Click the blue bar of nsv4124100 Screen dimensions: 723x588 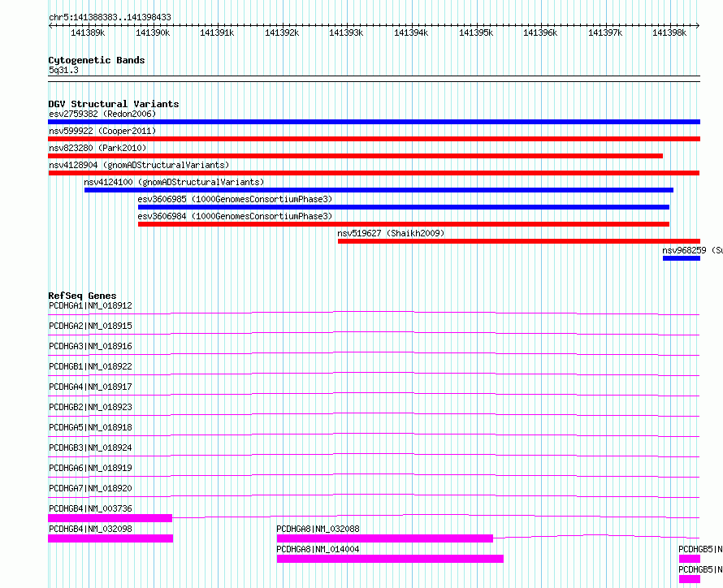[x=379, y=190]
